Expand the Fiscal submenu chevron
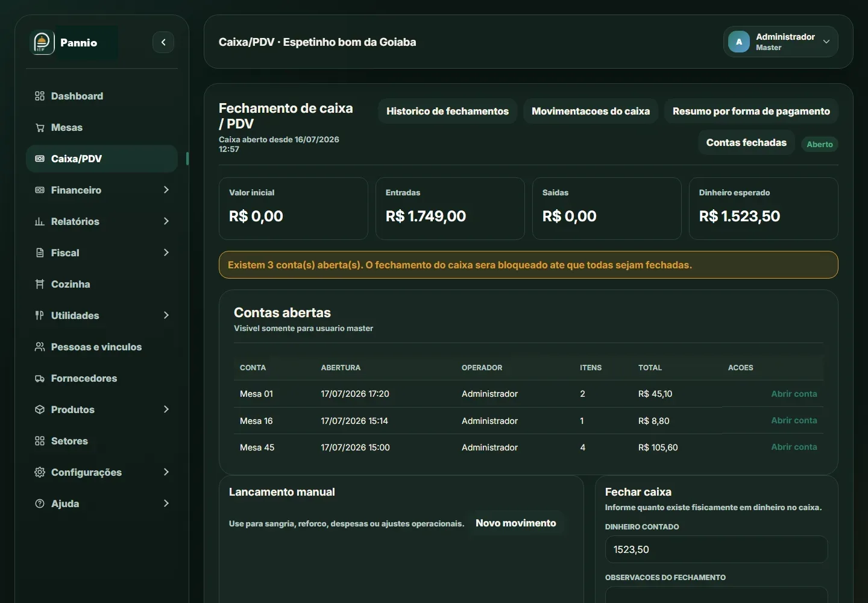This screenshot has width=868, height=603. [166, 253]
